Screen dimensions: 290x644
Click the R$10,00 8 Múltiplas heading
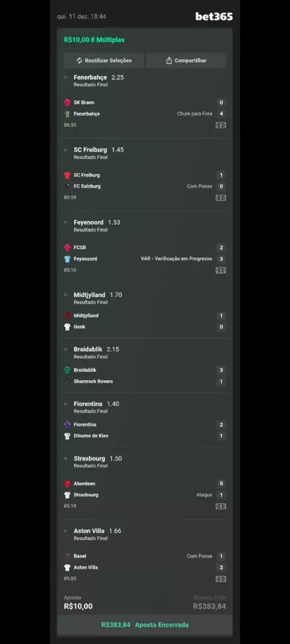pyautogui.click(x=94, y=40)
